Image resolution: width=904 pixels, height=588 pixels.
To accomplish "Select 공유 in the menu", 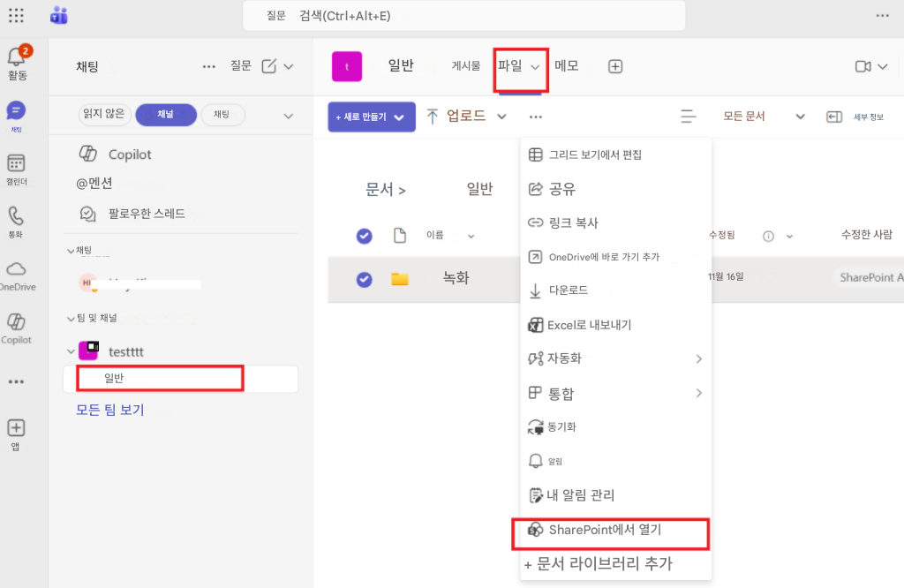I will coord(615,189).
